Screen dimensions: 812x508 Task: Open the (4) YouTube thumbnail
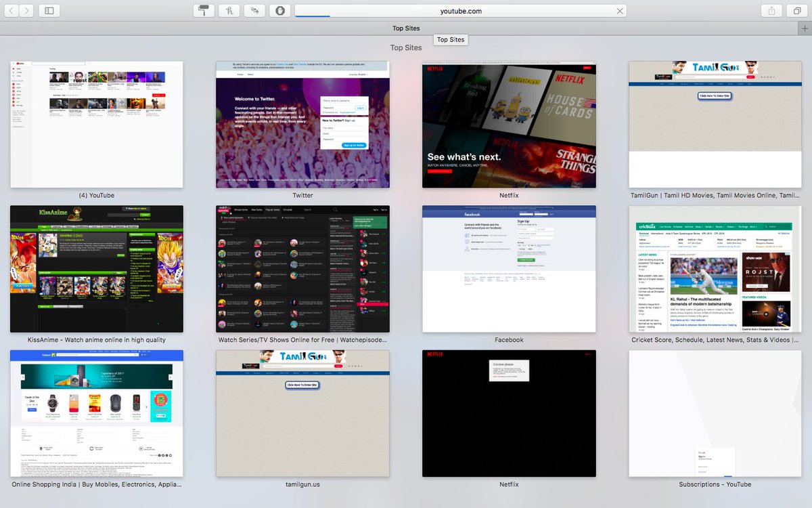pos(97,125)
